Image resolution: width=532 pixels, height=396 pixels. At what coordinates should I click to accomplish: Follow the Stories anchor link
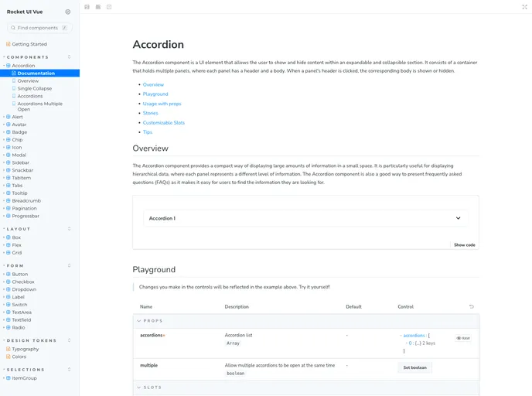pyautogui.click(x=150, y=113)
